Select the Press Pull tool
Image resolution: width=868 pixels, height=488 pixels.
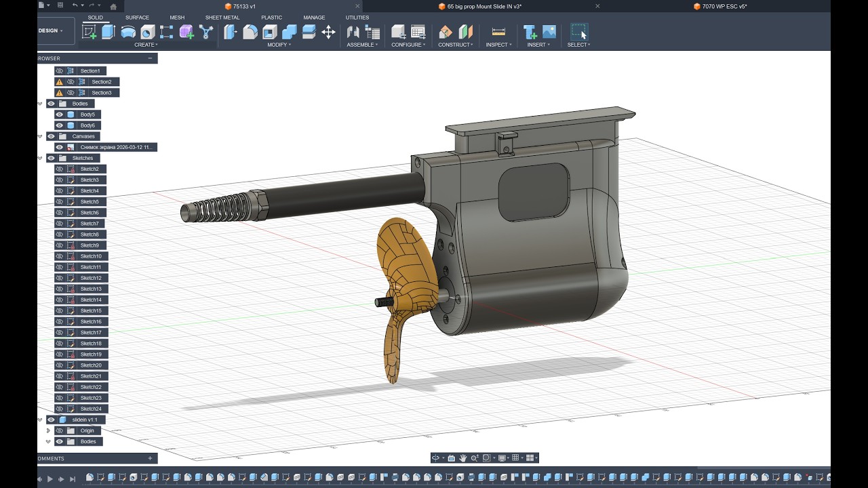tap(231, 32)
